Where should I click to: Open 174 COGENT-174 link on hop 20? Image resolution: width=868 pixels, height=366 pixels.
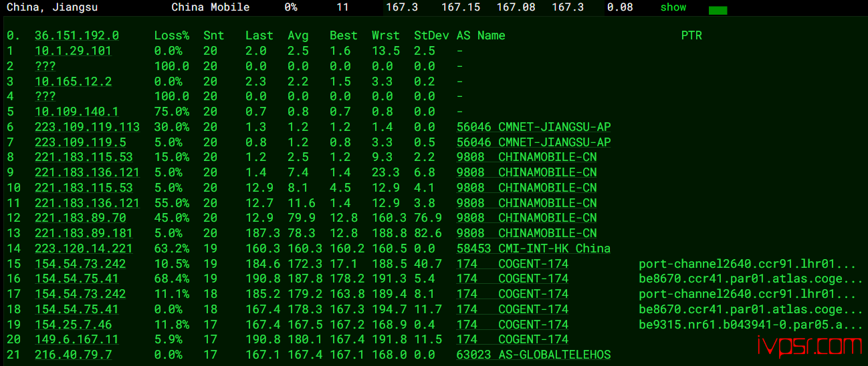(x=512, y=339)
